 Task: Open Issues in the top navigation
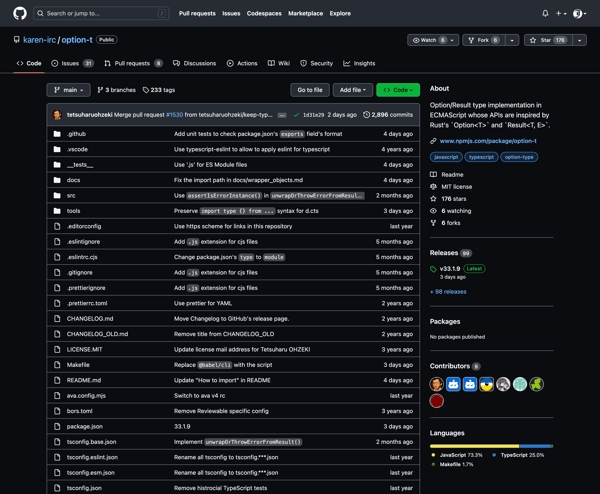(x=231, y=13)
